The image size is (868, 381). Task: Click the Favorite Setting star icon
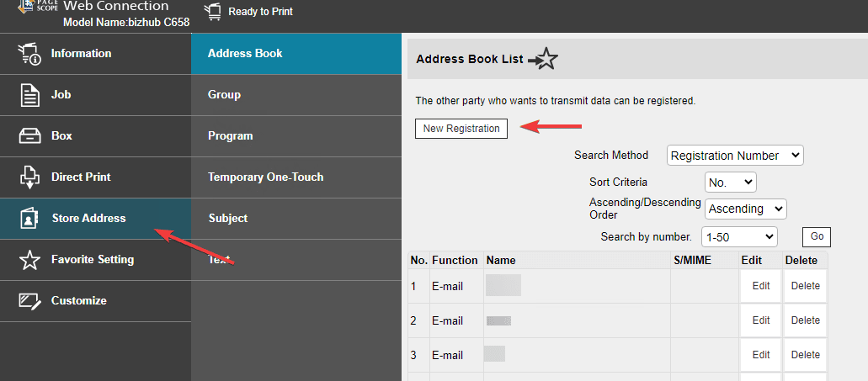29,259
